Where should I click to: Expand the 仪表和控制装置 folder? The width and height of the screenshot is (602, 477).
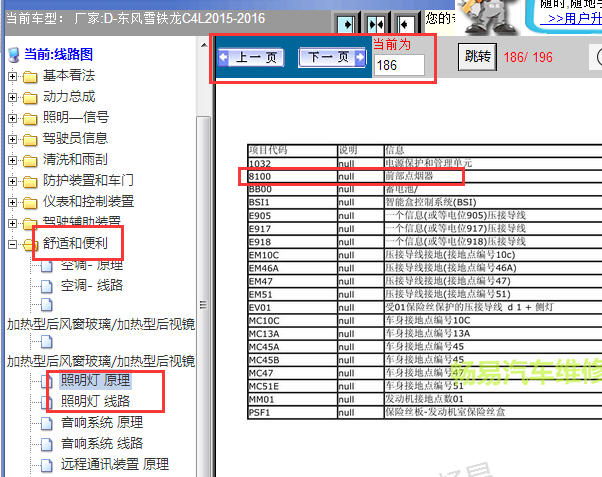point(12,202)
